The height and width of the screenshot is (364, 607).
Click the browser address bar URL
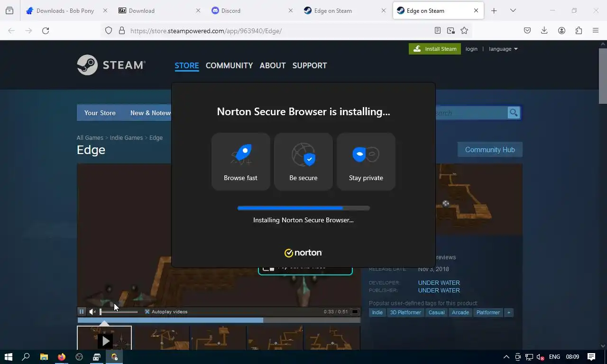click(206, 30)
